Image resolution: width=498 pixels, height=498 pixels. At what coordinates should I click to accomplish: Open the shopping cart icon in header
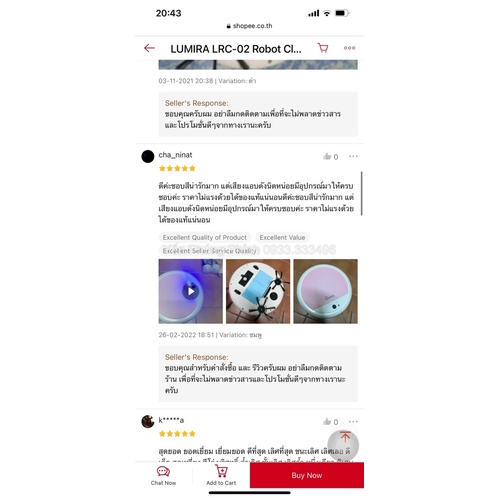point(323,48)
